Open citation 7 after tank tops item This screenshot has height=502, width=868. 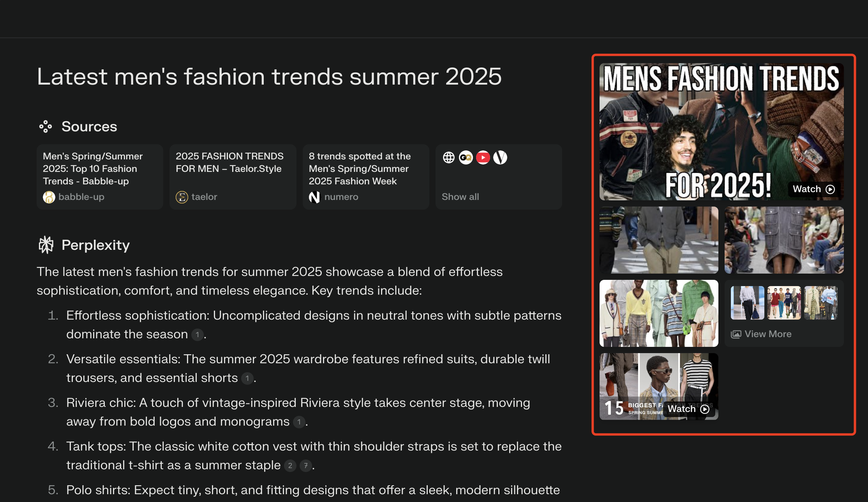(x=306, y=466)
